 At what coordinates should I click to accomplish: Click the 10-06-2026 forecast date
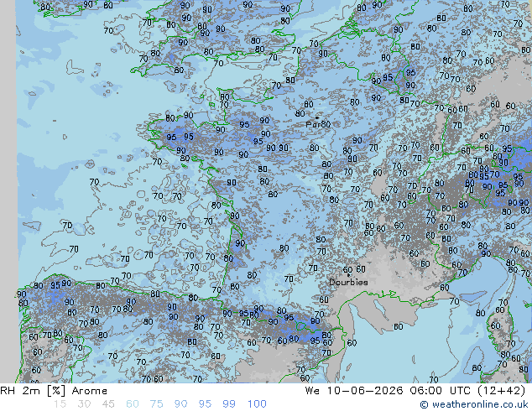pos(365,391)
